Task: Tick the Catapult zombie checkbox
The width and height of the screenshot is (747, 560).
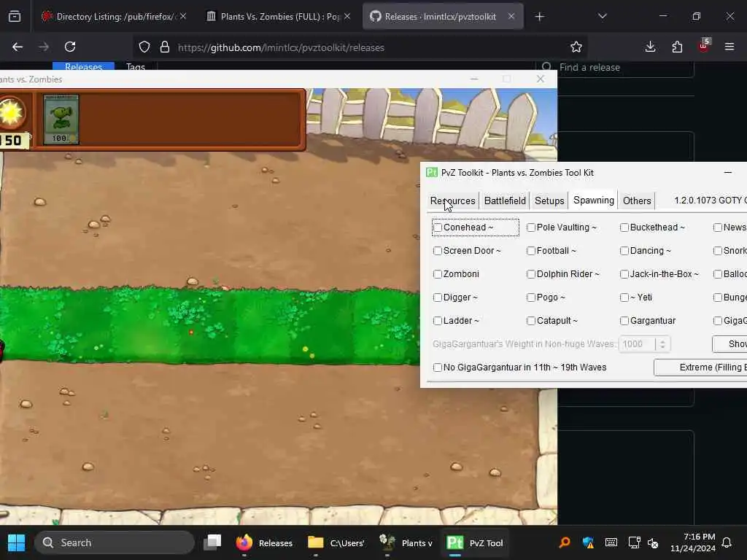Action: pyautogui.click(x=531, y=321)
